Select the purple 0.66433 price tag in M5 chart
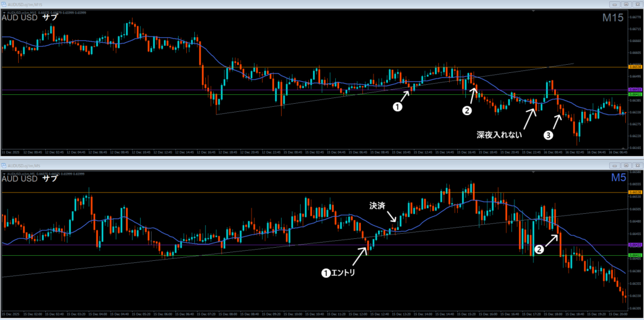This screenshot has width=644, height=320. 635,245
